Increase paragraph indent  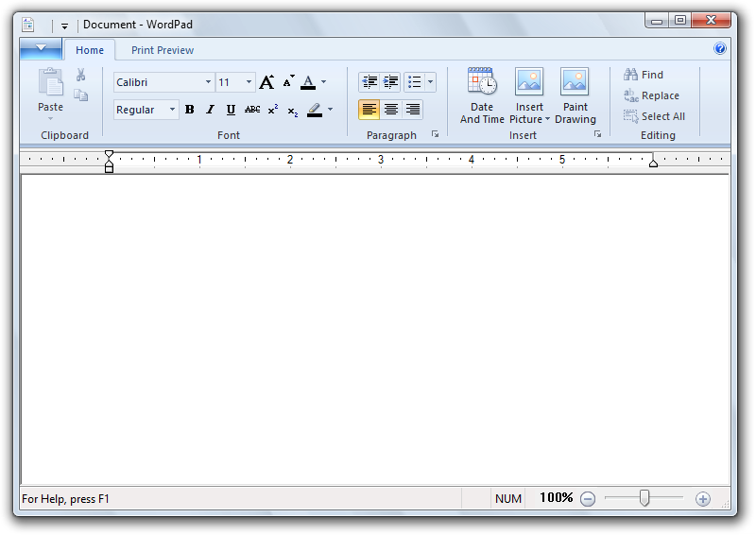coord(390,82)
